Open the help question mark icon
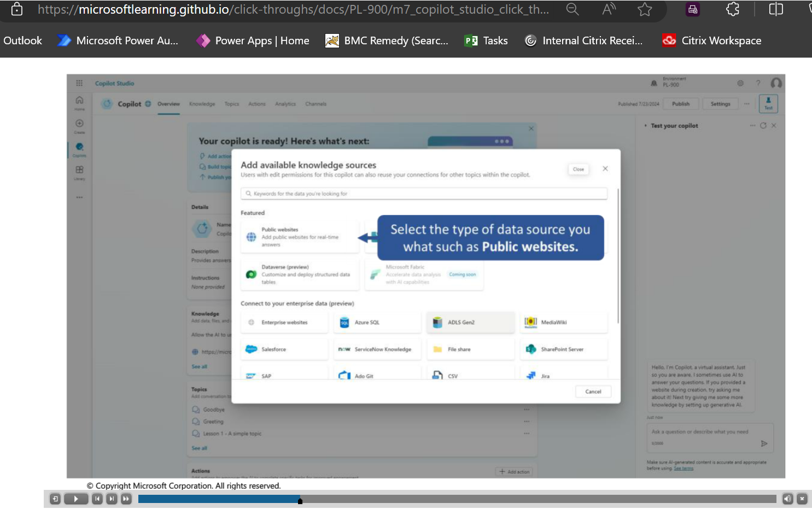812x509 pixels. tap(758, 83)
